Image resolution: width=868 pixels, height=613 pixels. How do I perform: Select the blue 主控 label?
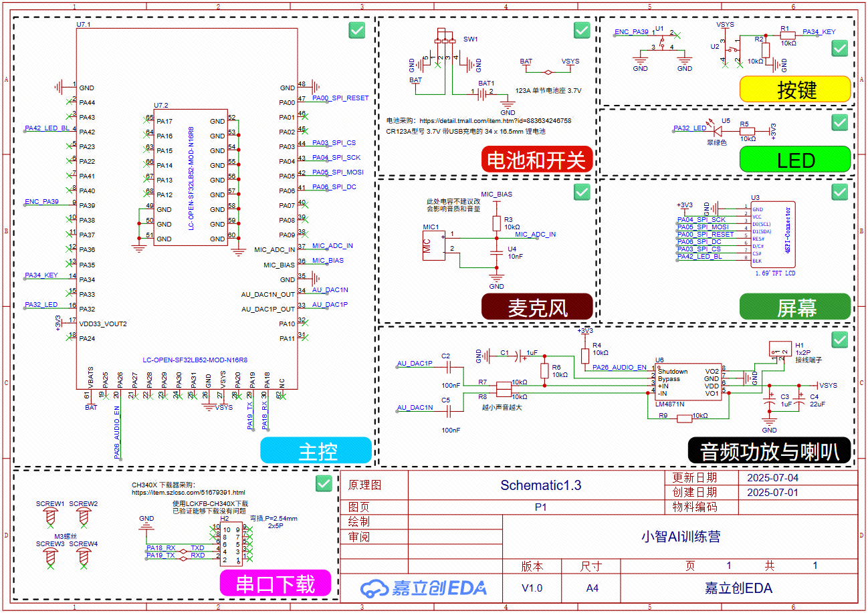[316, 451]
